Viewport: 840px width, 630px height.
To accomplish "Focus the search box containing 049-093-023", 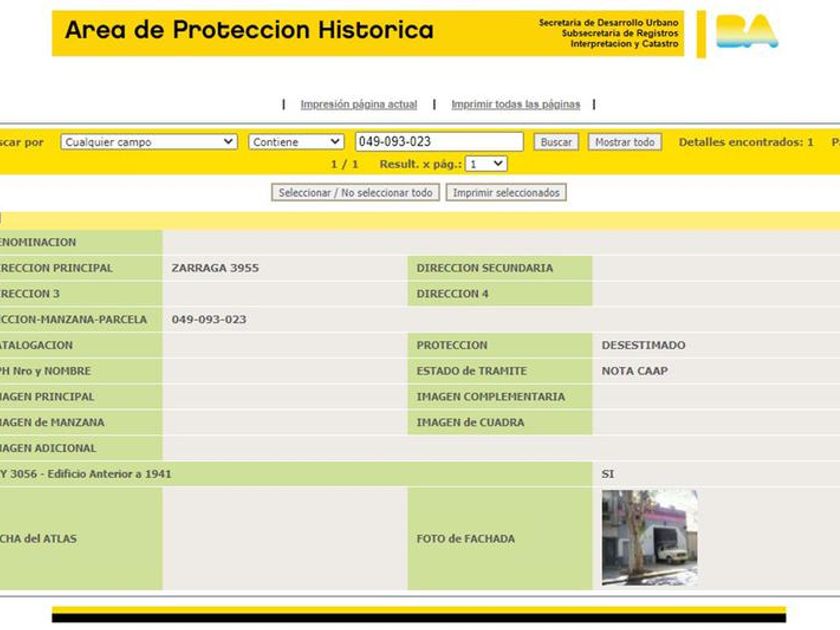I will (438, 142).
